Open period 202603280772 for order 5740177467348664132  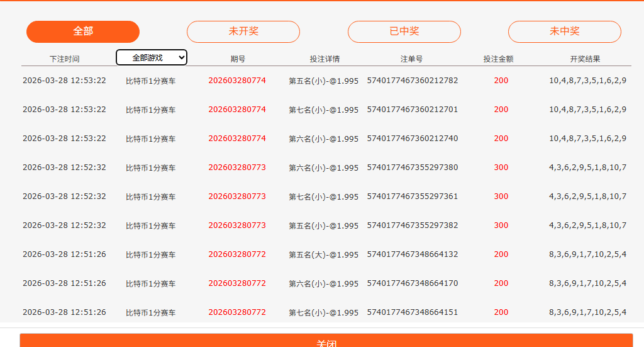[237, 254]
